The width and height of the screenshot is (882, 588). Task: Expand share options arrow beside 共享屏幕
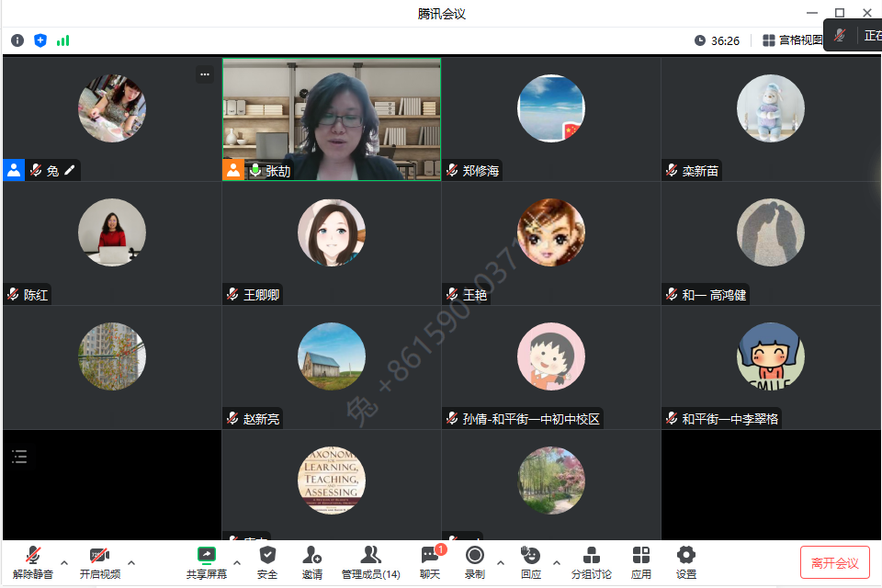237,562
